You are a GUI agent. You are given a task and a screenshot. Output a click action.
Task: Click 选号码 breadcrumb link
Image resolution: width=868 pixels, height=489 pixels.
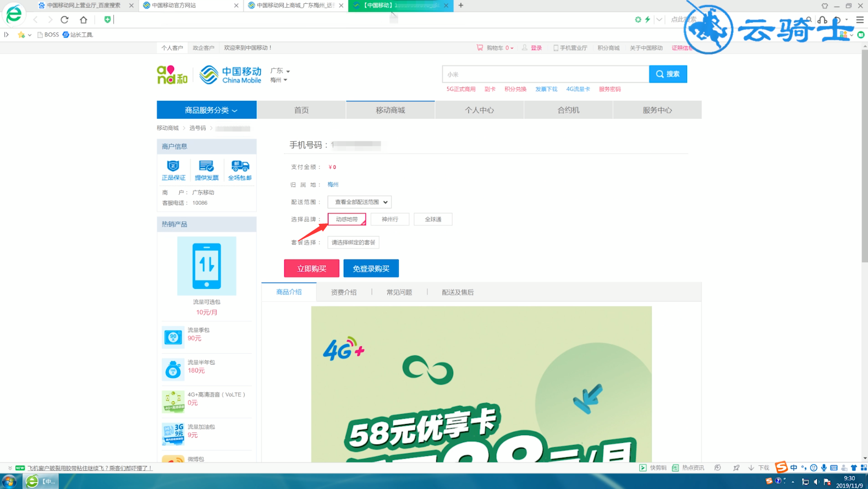click(x=197, y=128)
